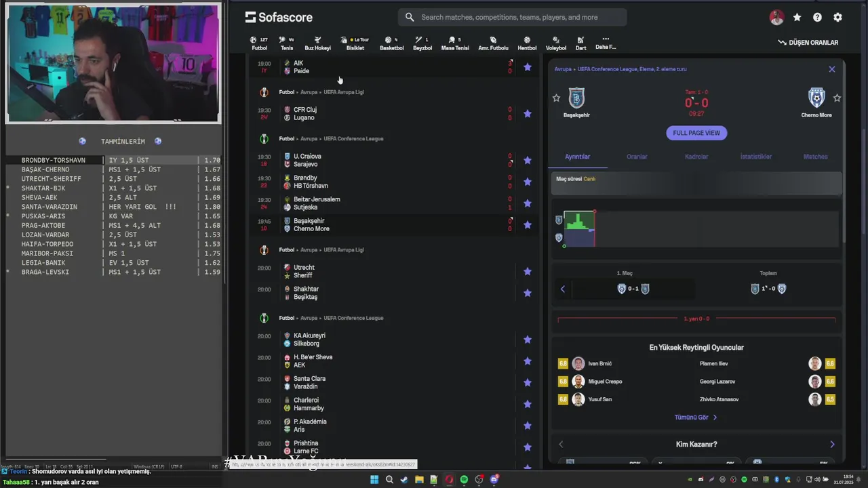Open Tümünü Gör to see all ratings
The width and height of the screenshot is (868, 488).
pos(696,418)
